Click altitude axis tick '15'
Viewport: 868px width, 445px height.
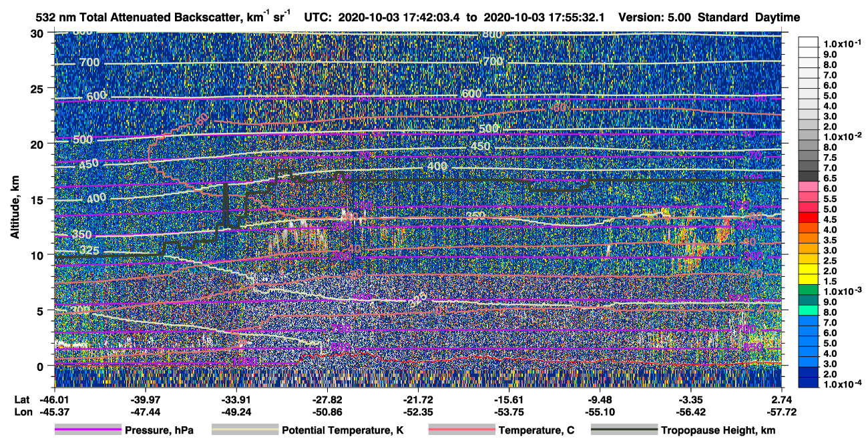(39, 199)
